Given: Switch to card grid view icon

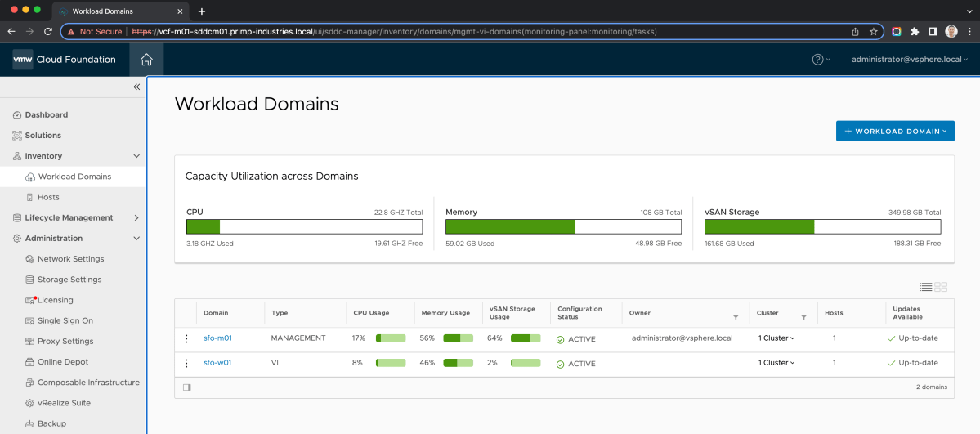Looking at the screenshot, I should pos(942,287).
